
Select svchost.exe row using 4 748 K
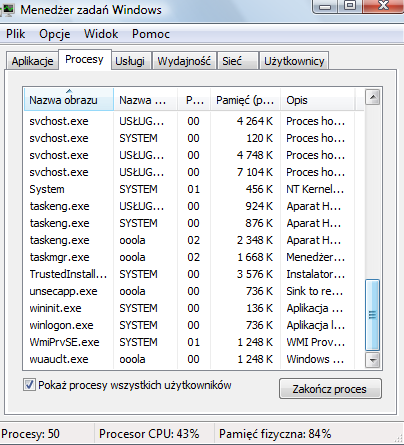tap(193, 155)
